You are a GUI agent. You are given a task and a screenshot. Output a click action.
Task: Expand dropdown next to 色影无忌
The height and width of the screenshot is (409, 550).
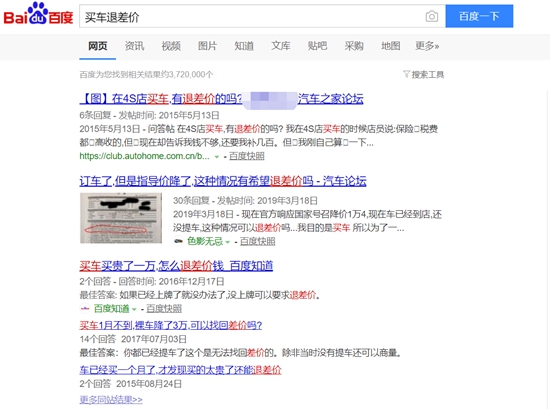point(228,242)
